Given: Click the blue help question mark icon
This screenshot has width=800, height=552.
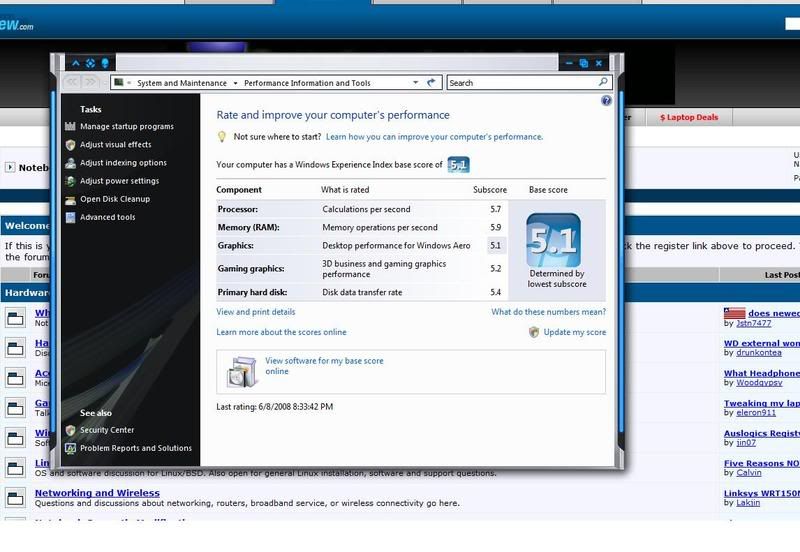Looking at the screenshot, I should click(606, 101).
